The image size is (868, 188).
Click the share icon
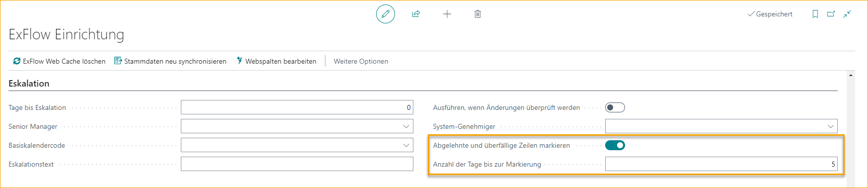click(x=416, y=14)
